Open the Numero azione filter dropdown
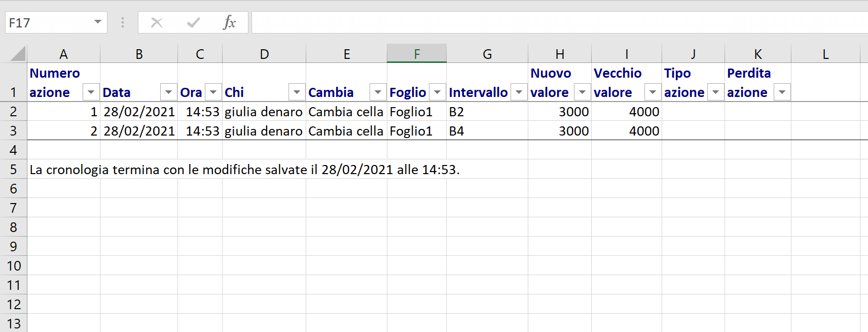This screenshot has height=332, width=868. 91,92
